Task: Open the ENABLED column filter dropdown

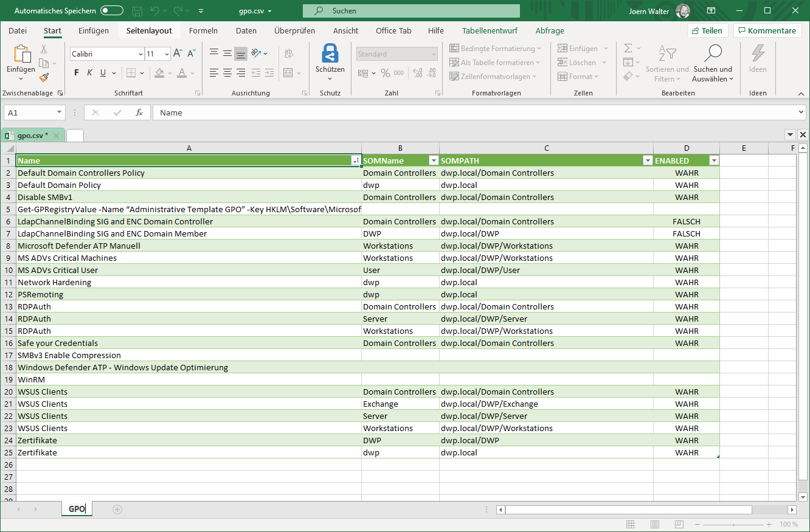Action: pos(714,161)
